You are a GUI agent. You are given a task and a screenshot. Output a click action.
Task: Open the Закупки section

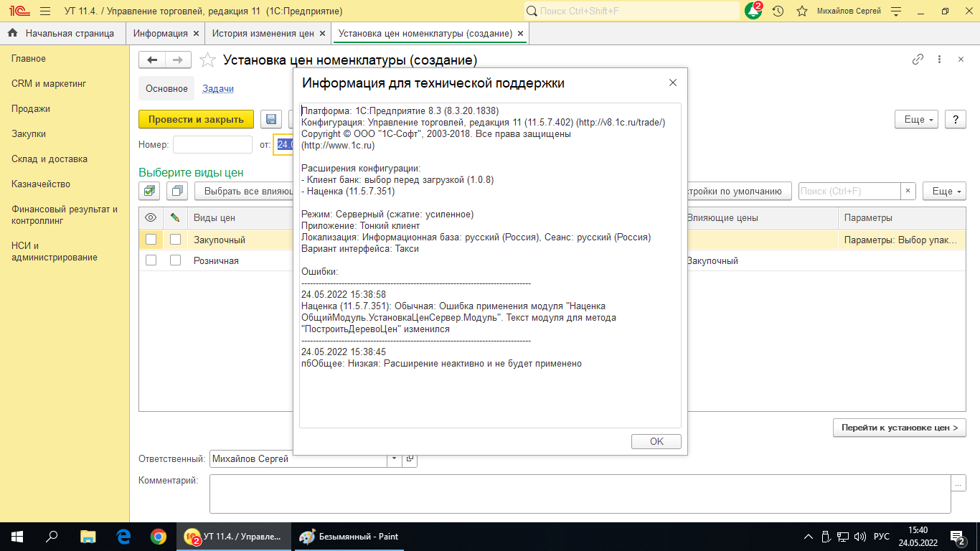point(29,134)
